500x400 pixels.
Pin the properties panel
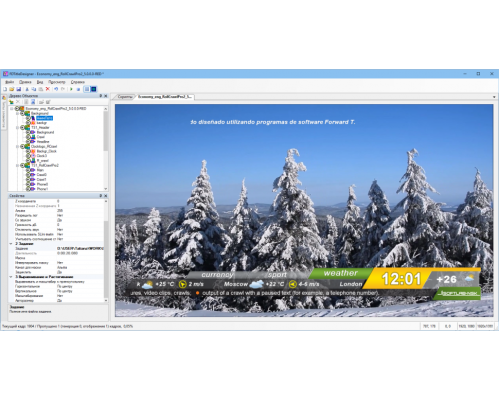[101, 196]
